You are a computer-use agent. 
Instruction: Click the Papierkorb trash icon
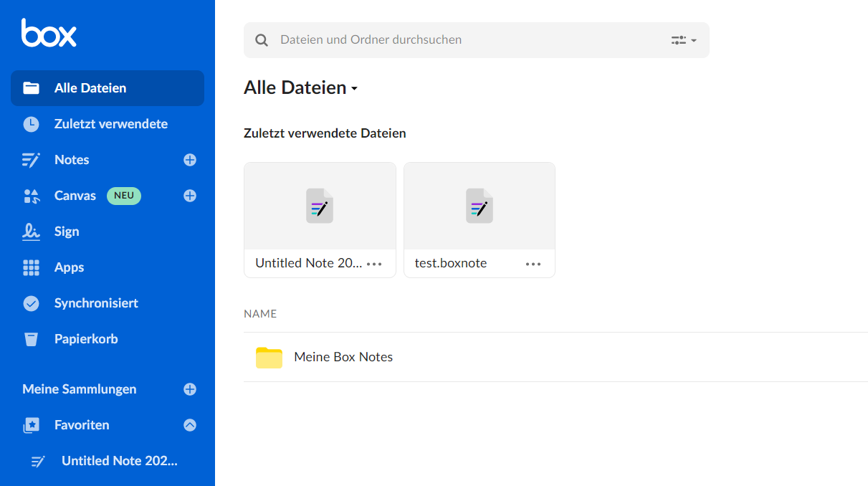(31, 339)
